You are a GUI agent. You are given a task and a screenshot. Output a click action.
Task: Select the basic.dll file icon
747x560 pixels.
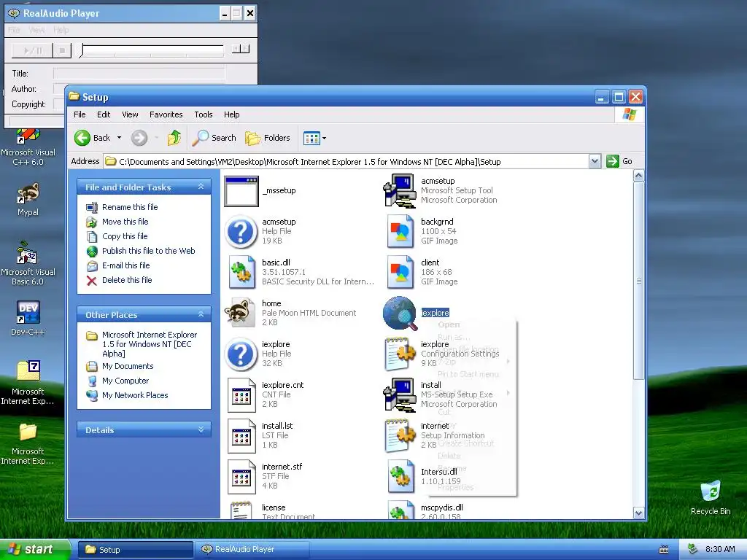pyautogui.click(x=241, y=273)
